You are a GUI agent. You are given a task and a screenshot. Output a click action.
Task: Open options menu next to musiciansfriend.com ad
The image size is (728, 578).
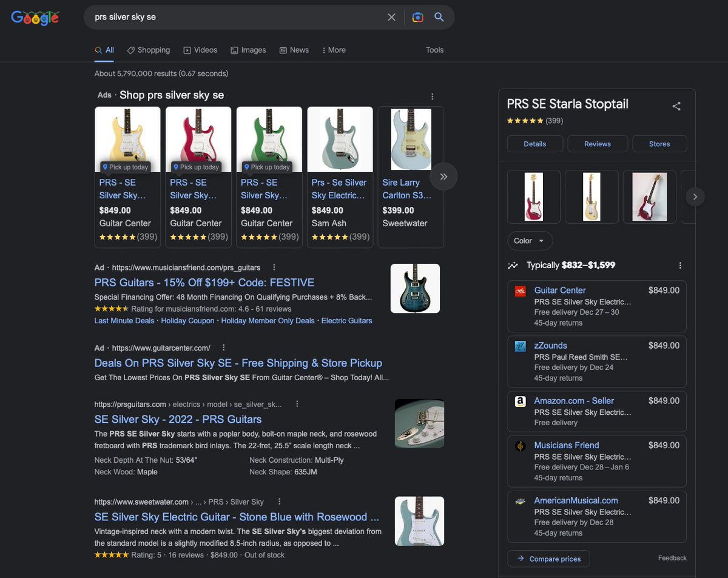point(274,267)
